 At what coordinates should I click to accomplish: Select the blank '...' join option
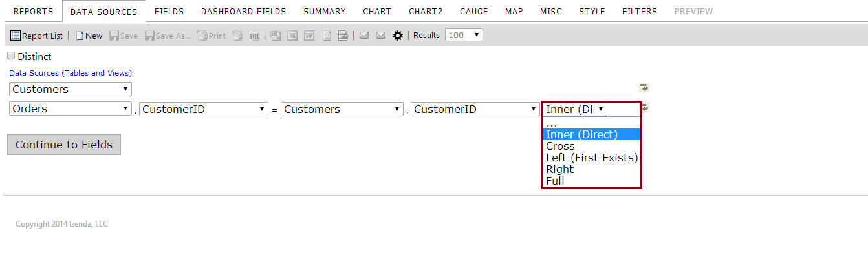point(592,123)
